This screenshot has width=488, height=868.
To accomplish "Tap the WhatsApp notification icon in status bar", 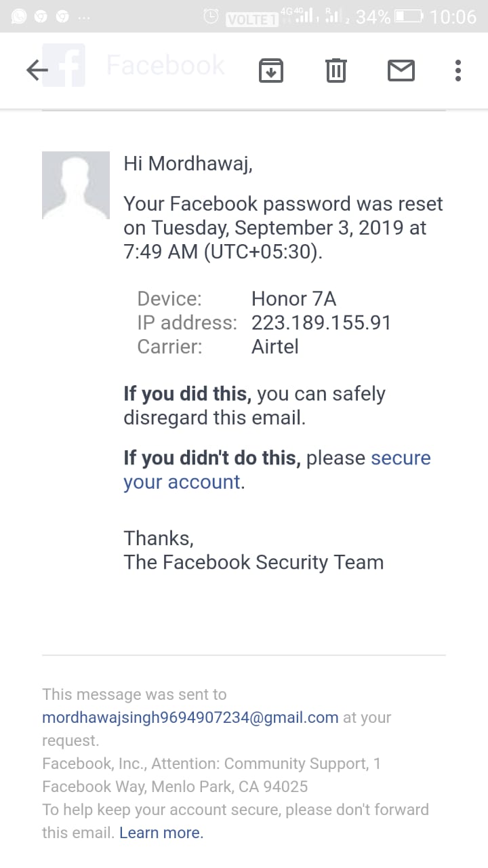I will pyautogui.click(x=19, y=16).
